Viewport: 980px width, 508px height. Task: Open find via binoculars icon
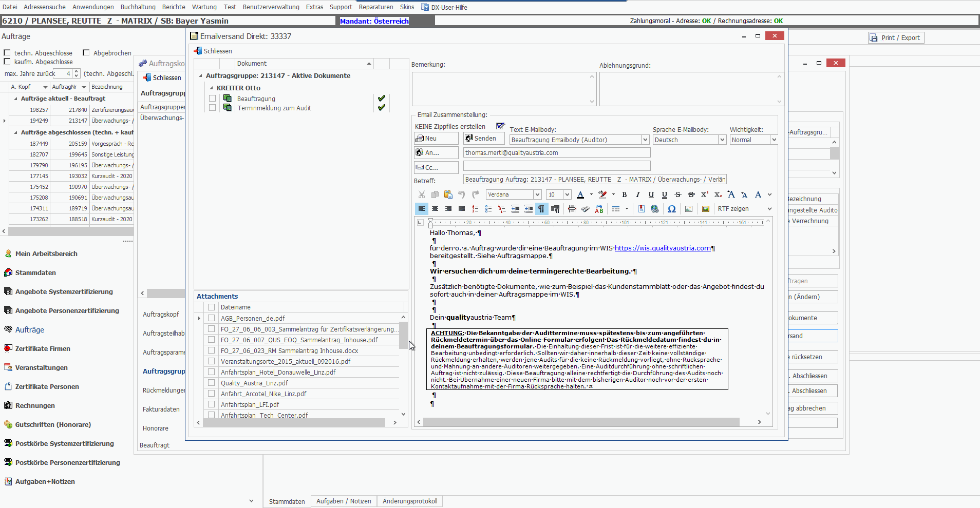point(586,209)
